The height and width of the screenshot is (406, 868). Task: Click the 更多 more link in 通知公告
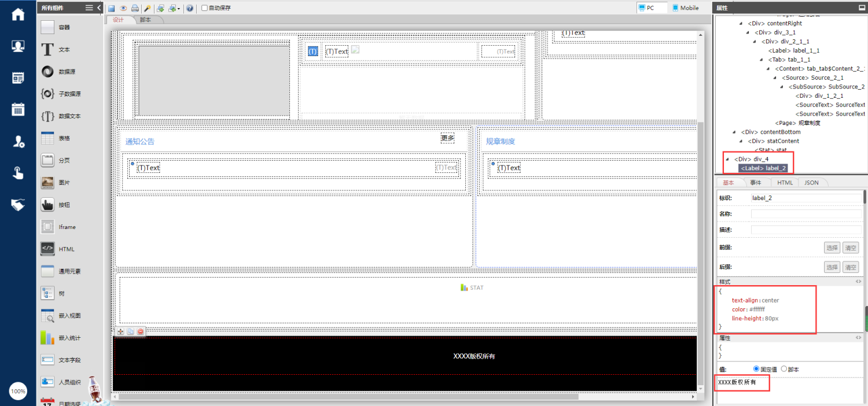[448, 138]
